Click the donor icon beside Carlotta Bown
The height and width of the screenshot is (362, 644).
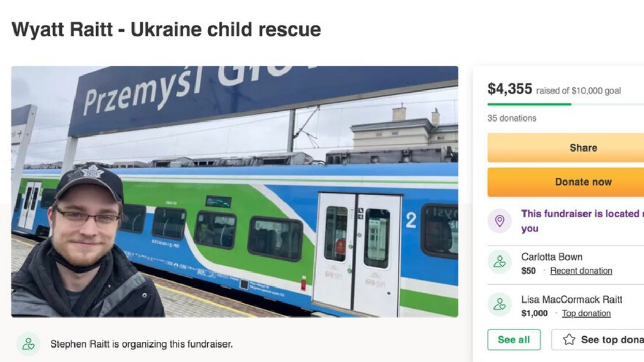[499, 262]
